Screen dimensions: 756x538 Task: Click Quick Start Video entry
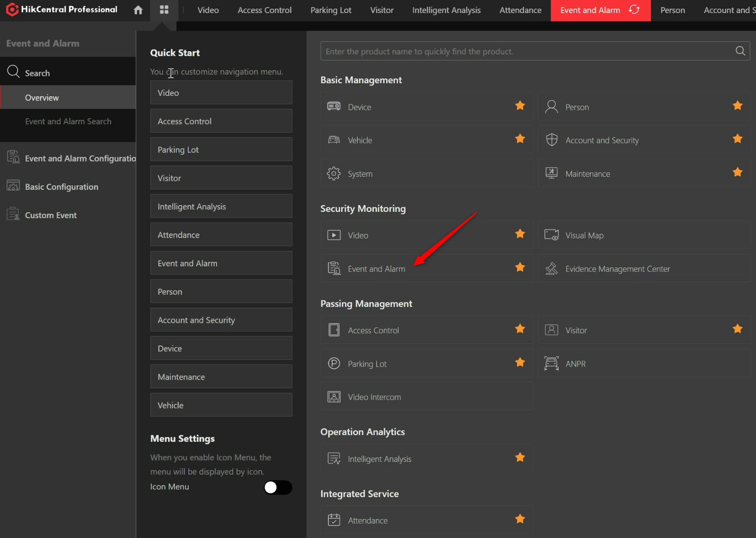(221, 92)
